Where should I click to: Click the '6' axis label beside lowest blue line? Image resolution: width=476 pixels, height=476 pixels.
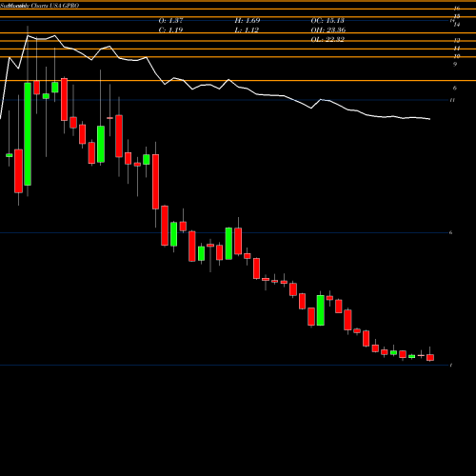[450, 232]
